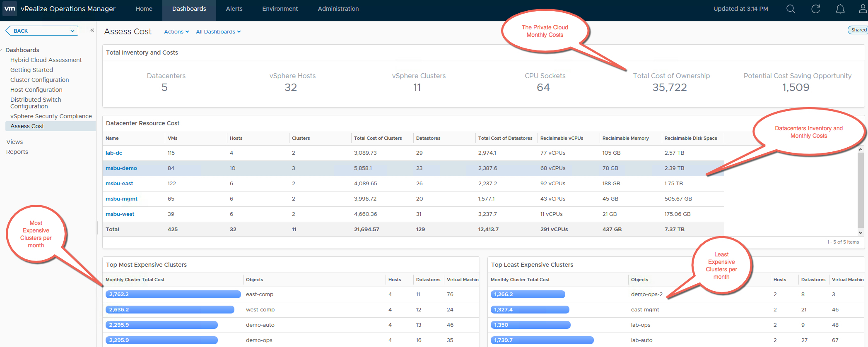Viewport: 868px width, 347px height.
Task: Click the refresh icon in top bar
Action: coord(815,9)
